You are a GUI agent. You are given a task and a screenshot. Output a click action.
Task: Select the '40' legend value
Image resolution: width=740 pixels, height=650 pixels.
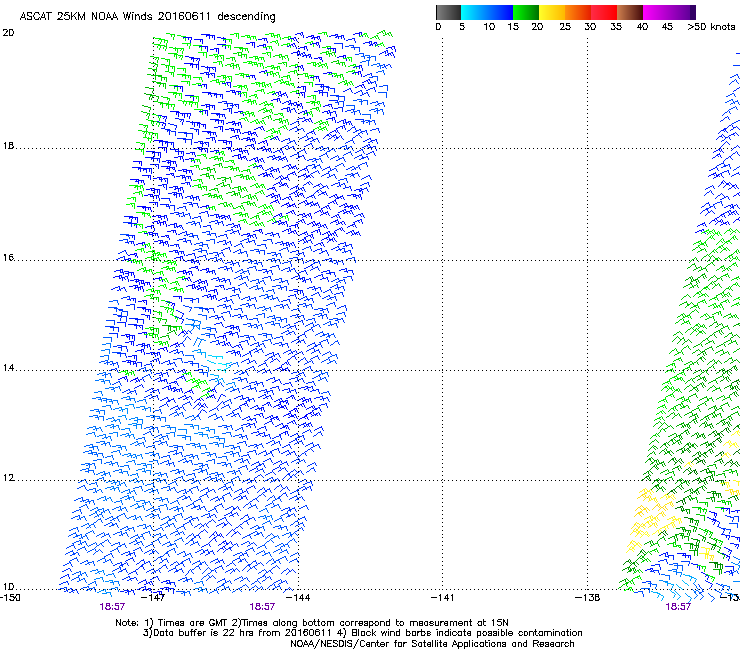(642, 27)
